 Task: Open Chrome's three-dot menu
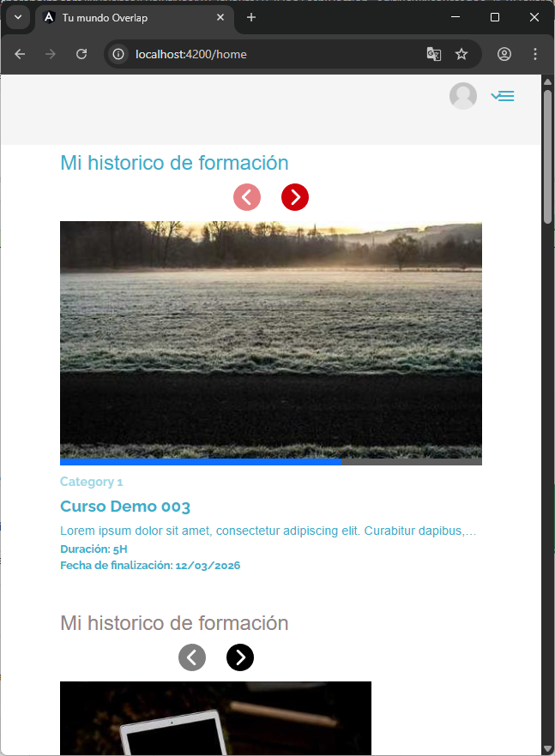pos(534,54)
